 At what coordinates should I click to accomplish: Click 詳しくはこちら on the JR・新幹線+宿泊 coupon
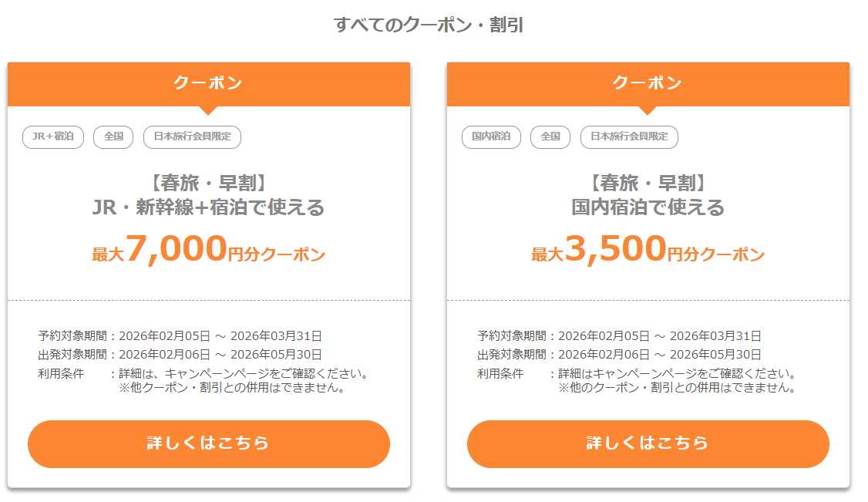click(208, 443)
